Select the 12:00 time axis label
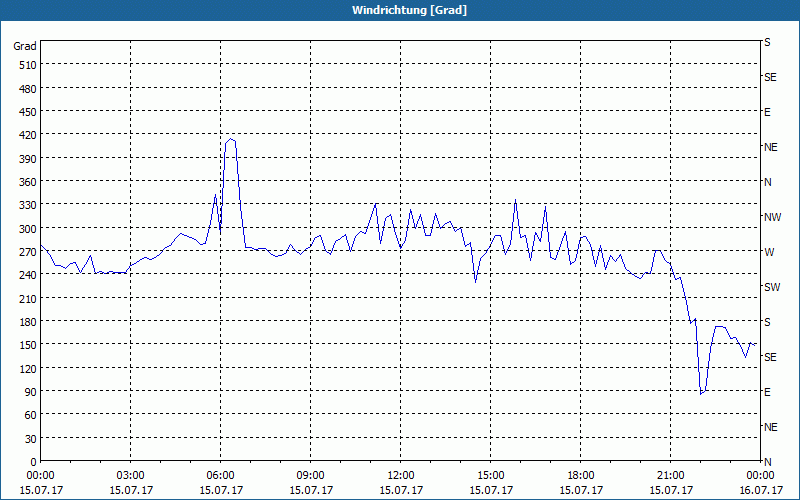Viewport: 800px width, 500px height. pyautogui.click(x=401, y=476)
